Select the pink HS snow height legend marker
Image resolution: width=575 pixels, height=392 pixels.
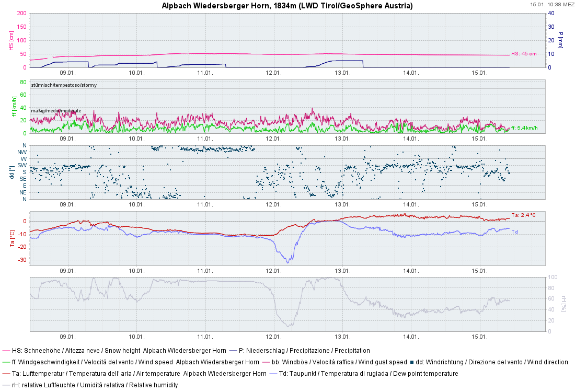tap(5, 351)
